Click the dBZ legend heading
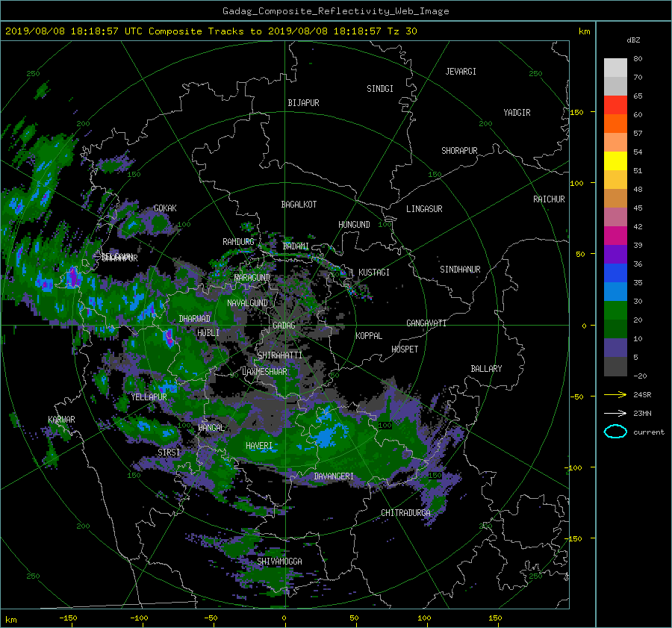The height and width of the screenshot is (628, 672). click(x=633, y=40)
